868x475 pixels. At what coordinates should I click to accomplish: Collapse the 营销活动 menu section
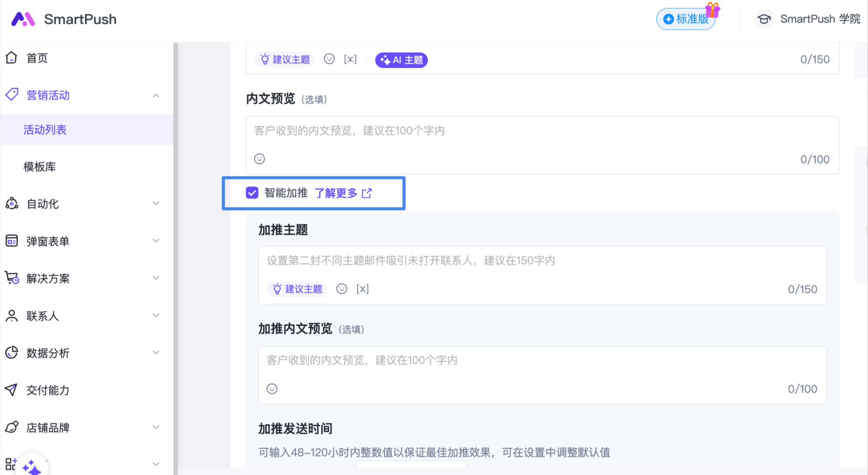[x=156, y=95]
